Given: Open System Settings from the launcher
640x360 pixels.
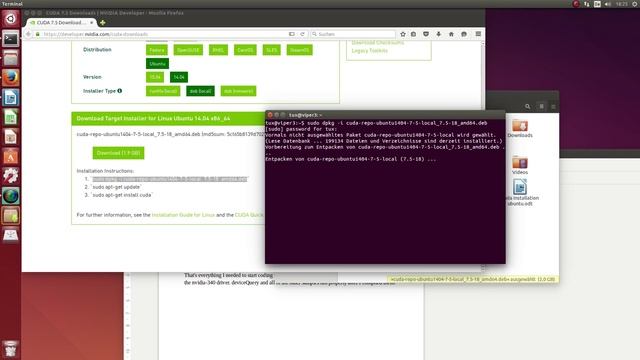Looking at the screenshot, I should 10,176.
